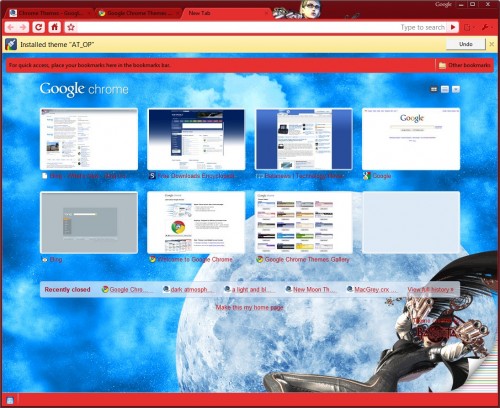Open the home page icon
The width and height of the screenshot is (500, 408).
pyautogui.click(x=55, y=27)
